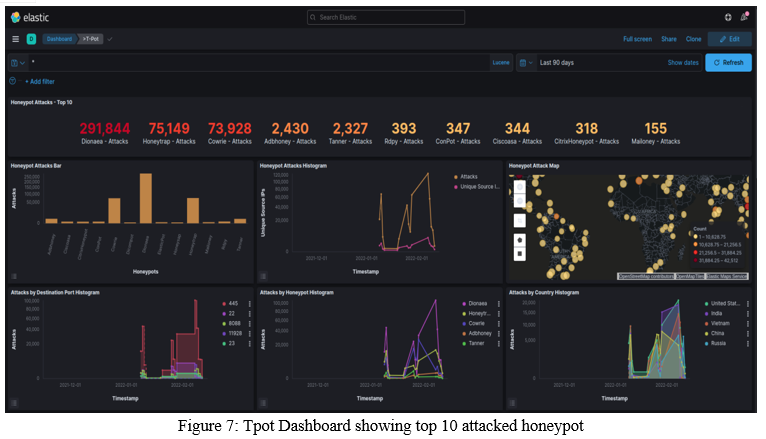Open Elastic Maps Service attribution link
Image resolution: width=766 pixels, height=439 pixels.
(x=726, y=276)
